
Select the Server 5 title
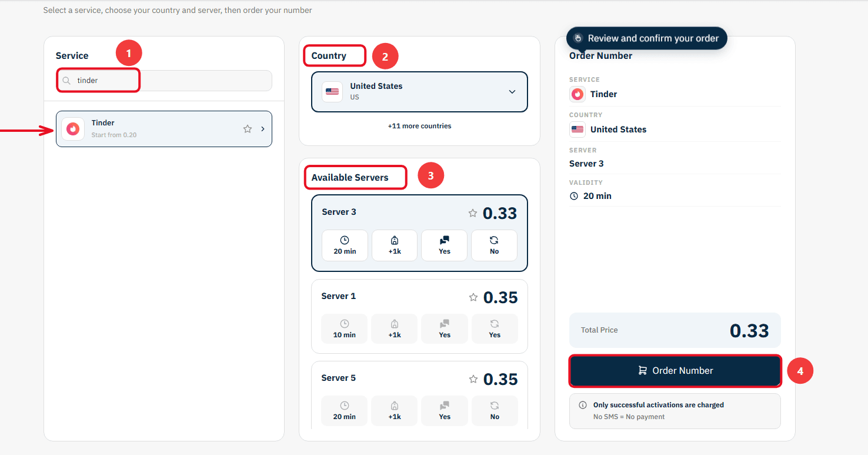[339, 378]
